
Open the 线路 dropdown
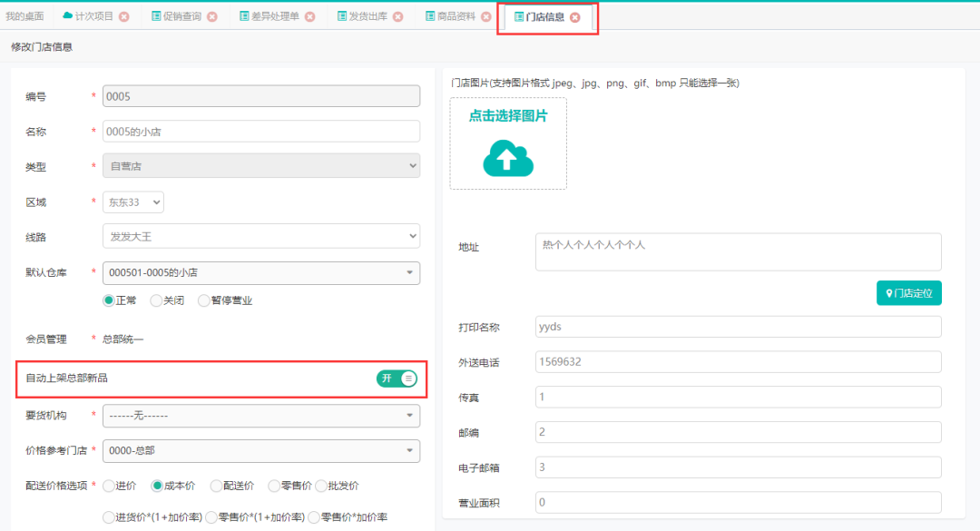click(x=260, y=236)
